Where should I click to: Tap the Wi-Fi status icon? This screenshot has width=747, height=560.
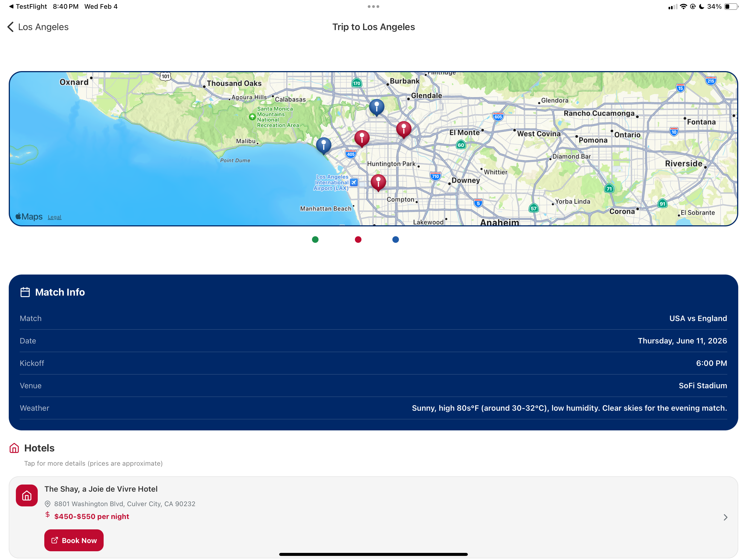pos(683,6)
